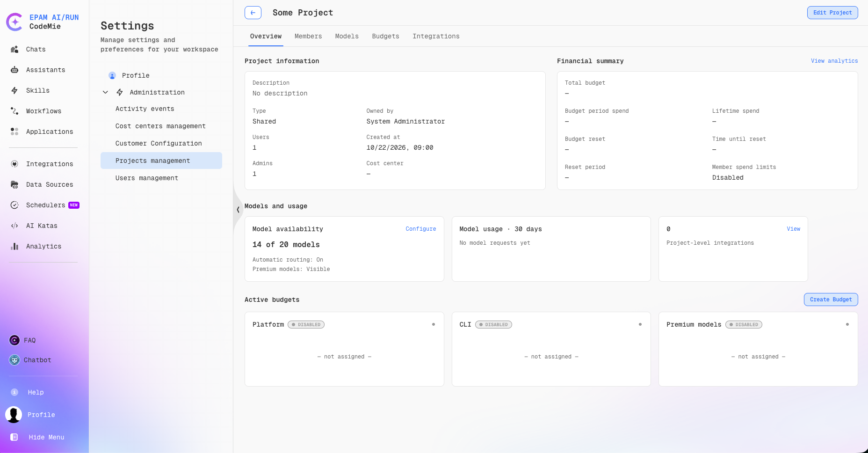Click the '14 of 20 models' text

pos(286,244)
